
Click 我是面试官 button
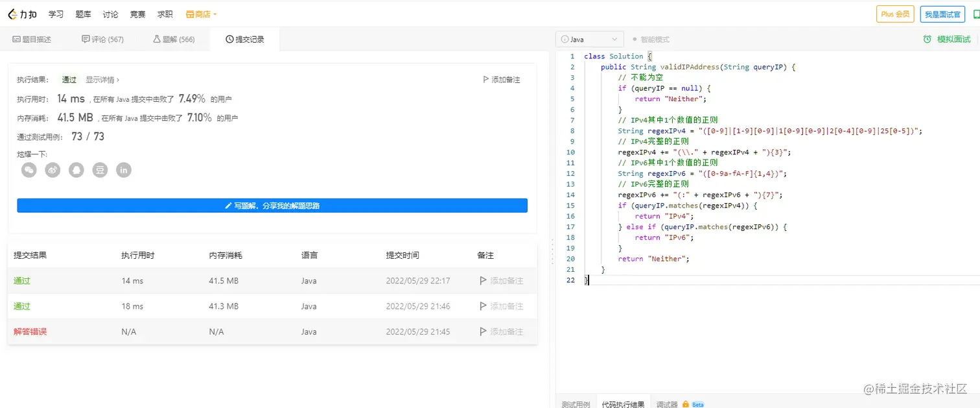click(x=942, y=14)
